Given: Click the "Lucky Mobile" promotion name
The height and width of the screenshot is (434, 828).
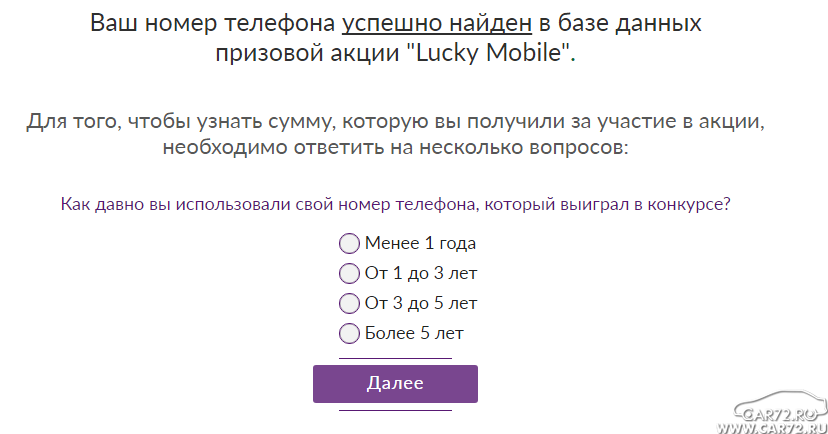Looking at the screenshot, I should tap(489, 53).
